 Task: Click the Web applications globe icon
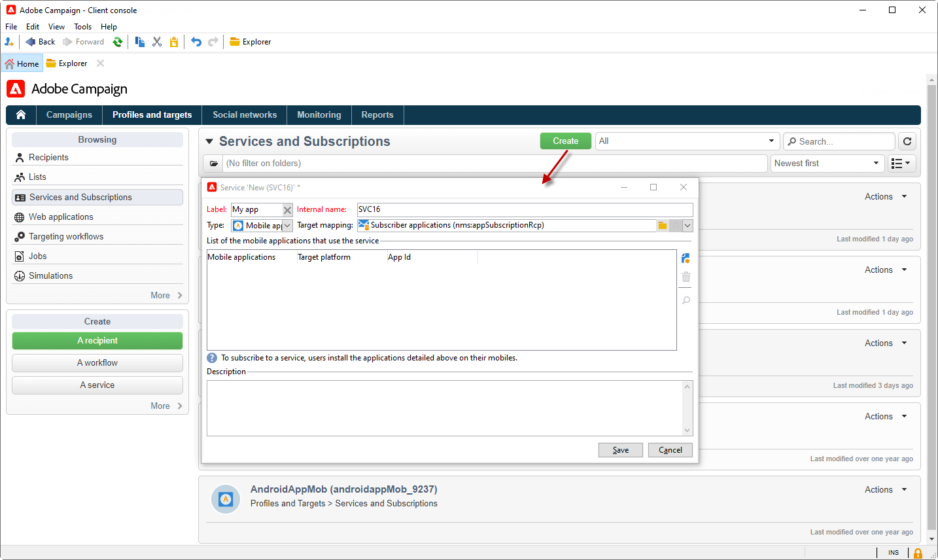point(20,217)
